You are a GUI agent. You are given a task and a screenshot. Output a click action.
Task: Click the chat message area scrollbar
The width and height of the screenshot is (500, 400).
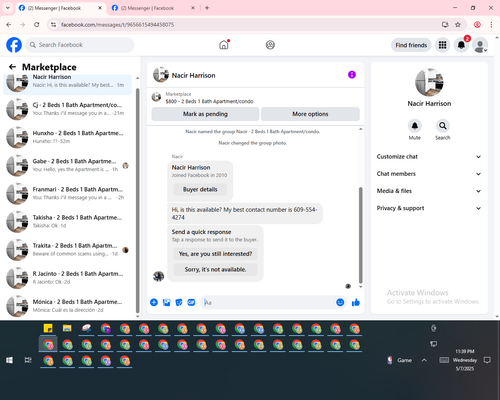click(x=360, y=235)
